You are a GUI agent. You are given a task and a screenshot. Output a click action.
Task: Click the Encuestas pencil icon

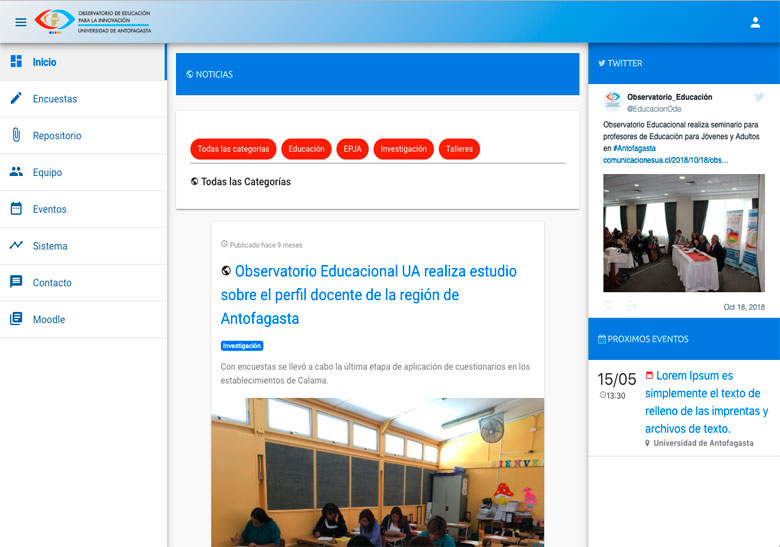pos(16,98)
